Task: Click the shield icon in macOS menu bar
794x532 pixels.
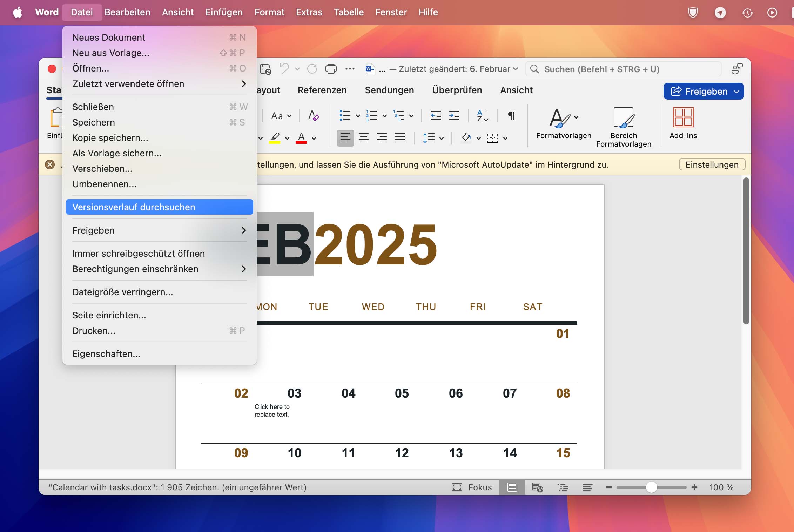Action: tap(693, 13)
